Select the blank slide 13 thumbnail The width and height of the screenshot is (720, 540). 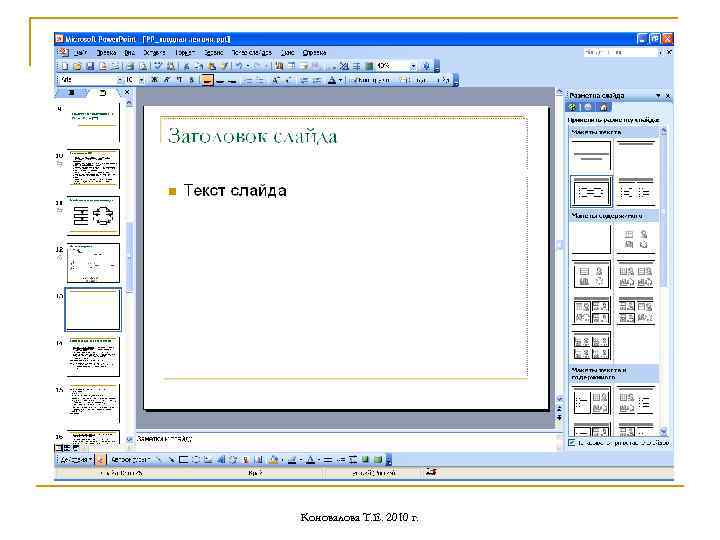click(93, 309)
